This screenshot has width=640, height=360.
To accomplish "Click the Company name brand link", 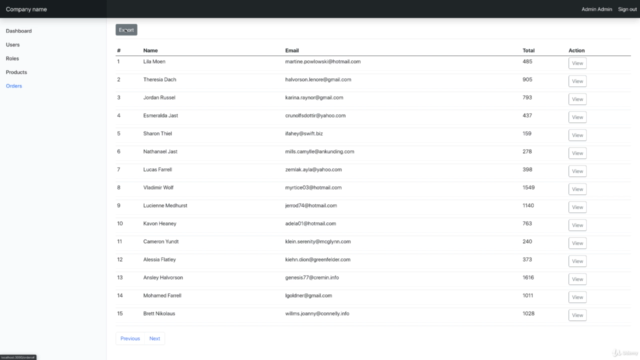I will (x=26, y=9).
